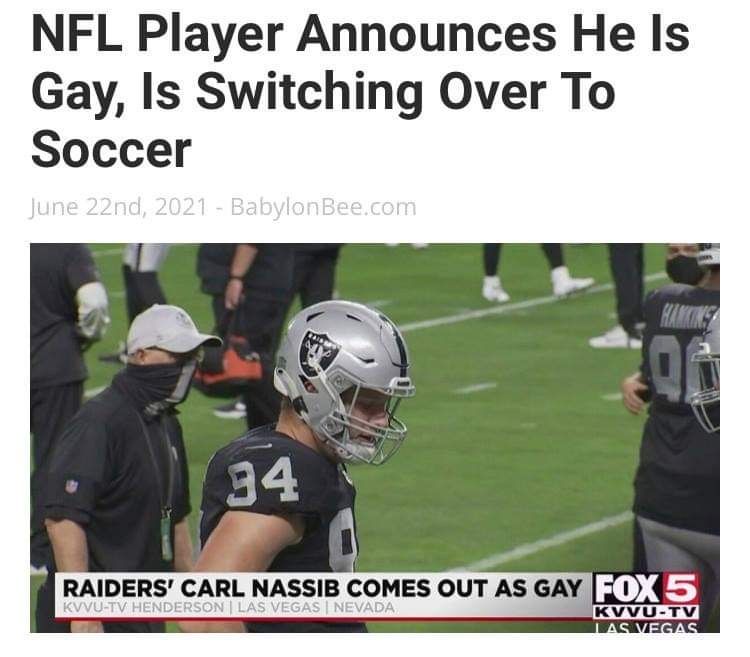This screenshot has height=657, width=750.
Task: Click the NFL shield logo on the black sleeve
Action: 71,486
